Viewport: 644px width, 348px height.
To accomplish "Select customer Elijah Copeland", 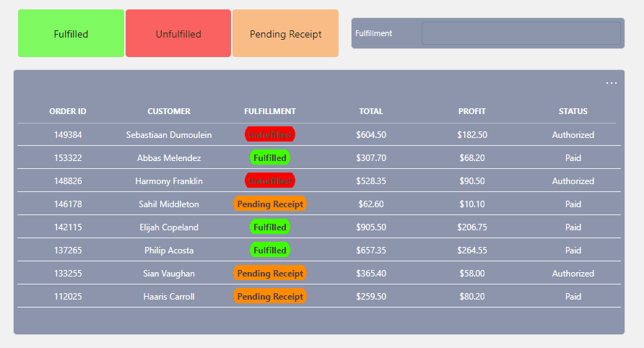I will click(x=169, y=227).
